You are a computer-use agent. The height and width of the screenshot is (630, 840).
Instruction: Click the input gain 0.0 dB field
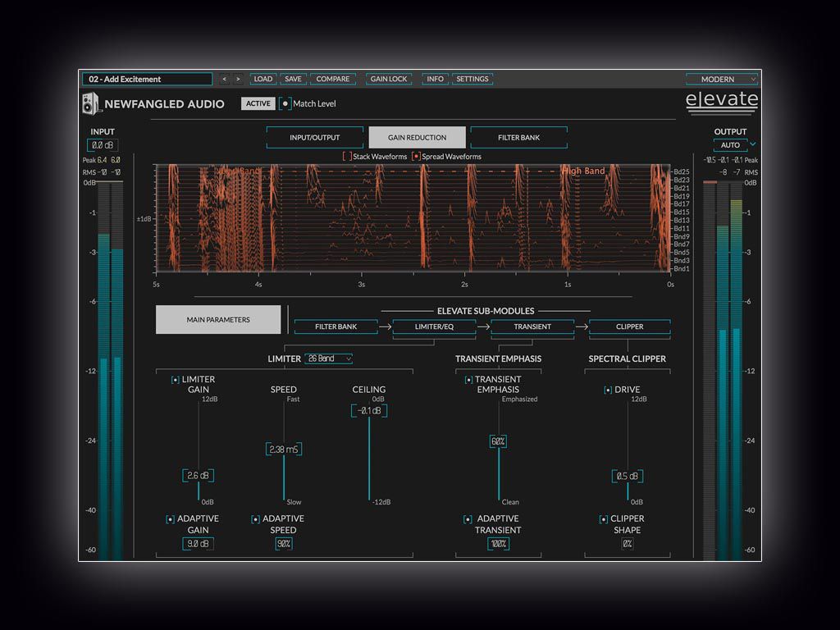click(103, 145)
